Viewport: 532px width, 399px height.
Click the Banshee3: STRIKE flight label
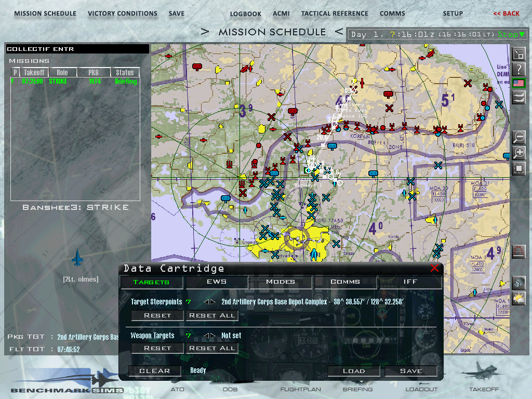coord(75,207)
